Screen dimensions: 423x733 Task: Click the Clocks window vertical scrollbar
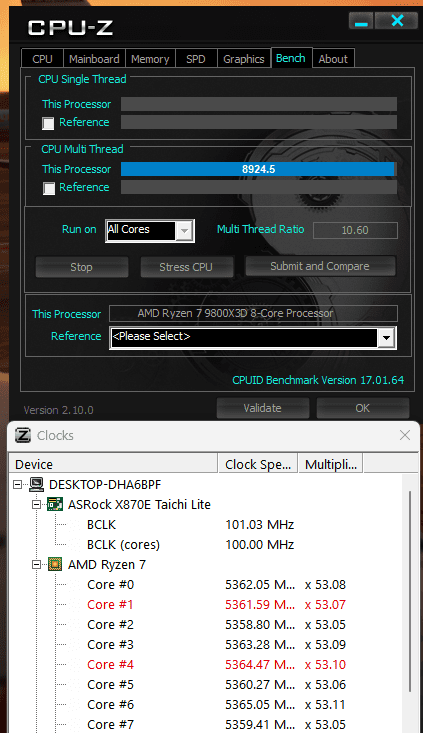click(409, 591)
